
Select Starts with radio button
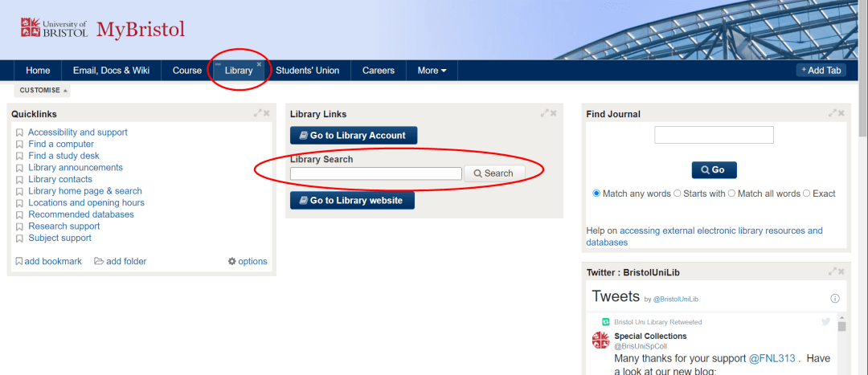pyautogui.click(x=677, y=194)
